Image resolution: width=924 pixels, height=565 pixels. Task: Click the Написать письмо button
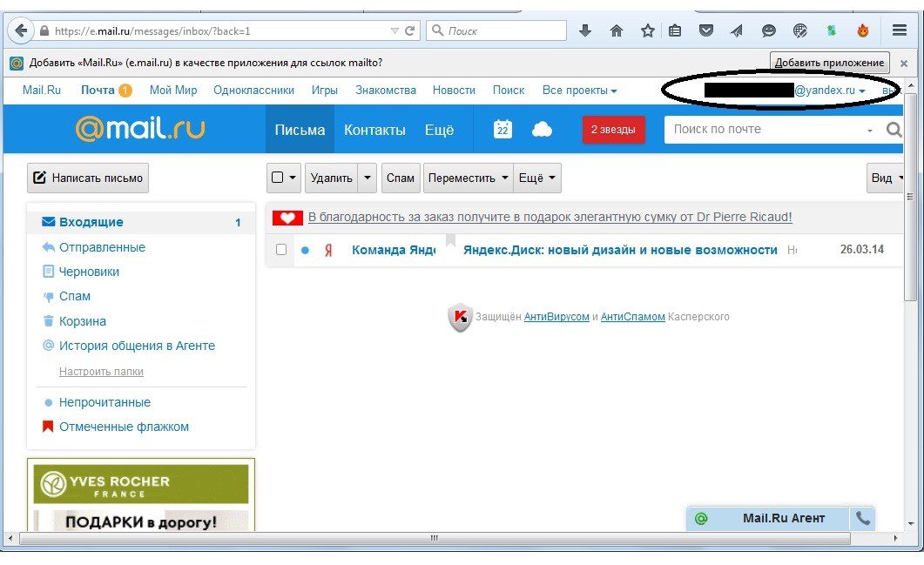[87, 178]
